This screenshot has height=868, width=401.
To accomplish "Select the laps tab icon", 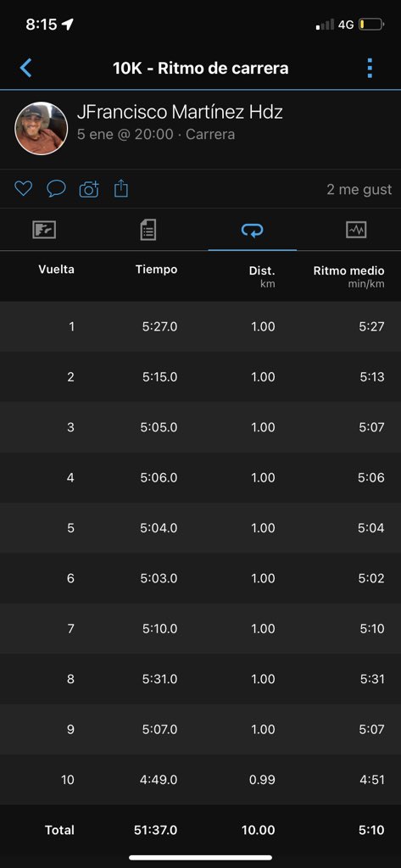I will (x=252, y=230).
